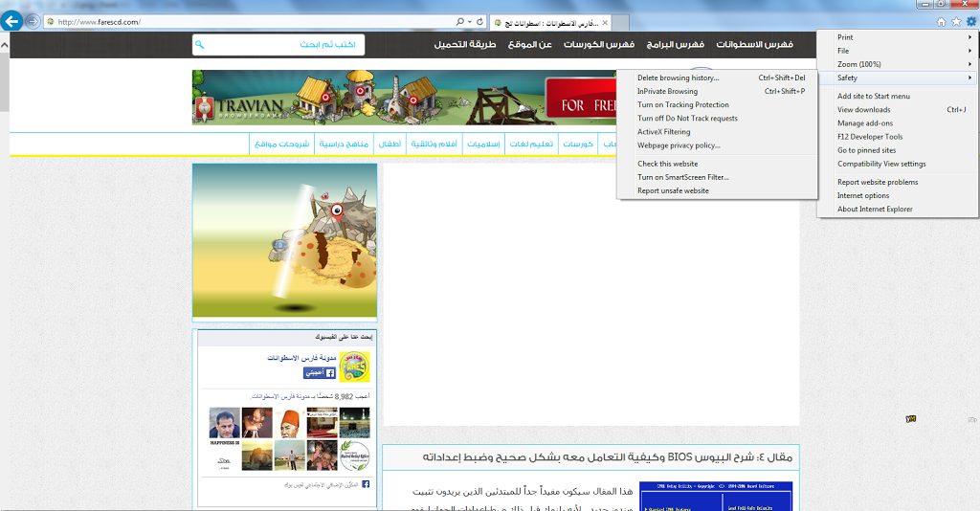Click the faresCD browser tab
The height and width of the screenshot is (511, 980).
pos(550,23)
